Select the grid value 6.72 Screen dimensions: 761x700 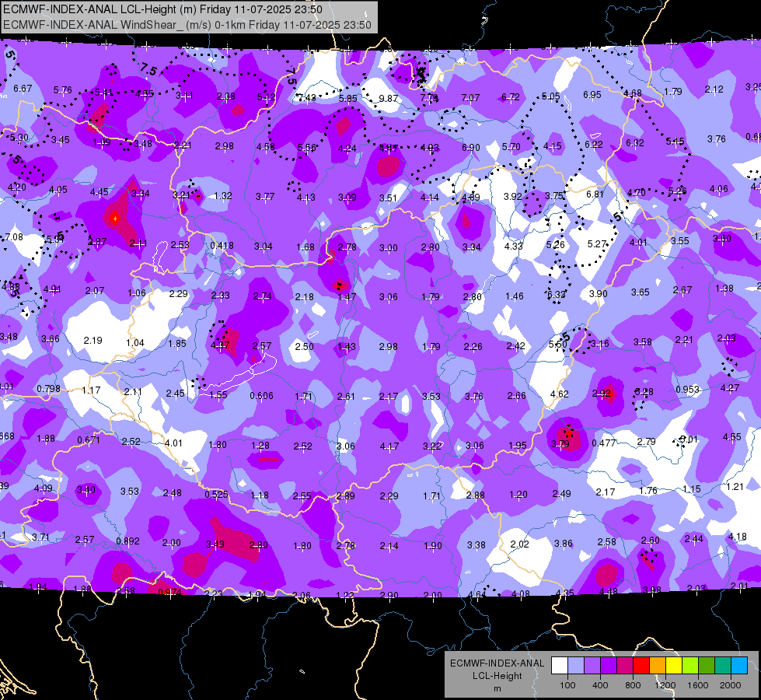coord(511,97)
